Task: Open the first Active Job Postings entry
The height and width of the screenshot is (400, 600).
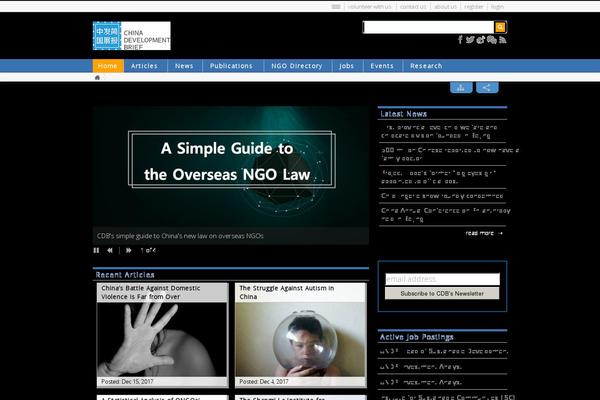Action: click(443, 351)
